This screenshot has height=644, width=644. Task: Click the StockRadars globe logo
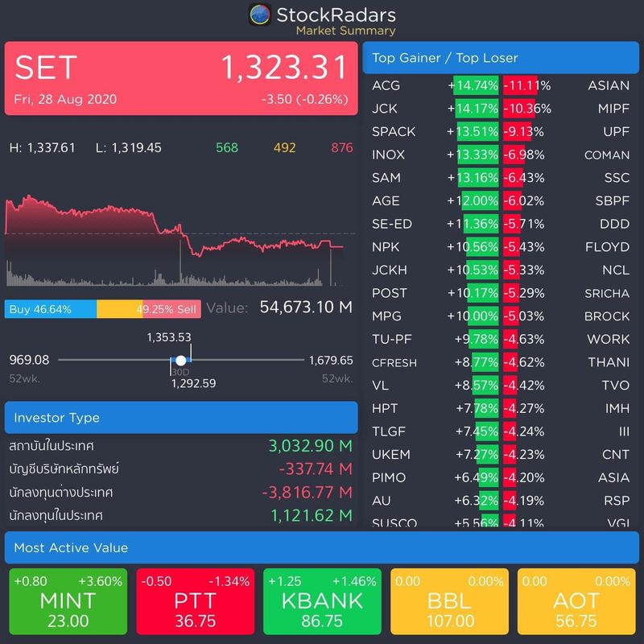coord(261,14)
